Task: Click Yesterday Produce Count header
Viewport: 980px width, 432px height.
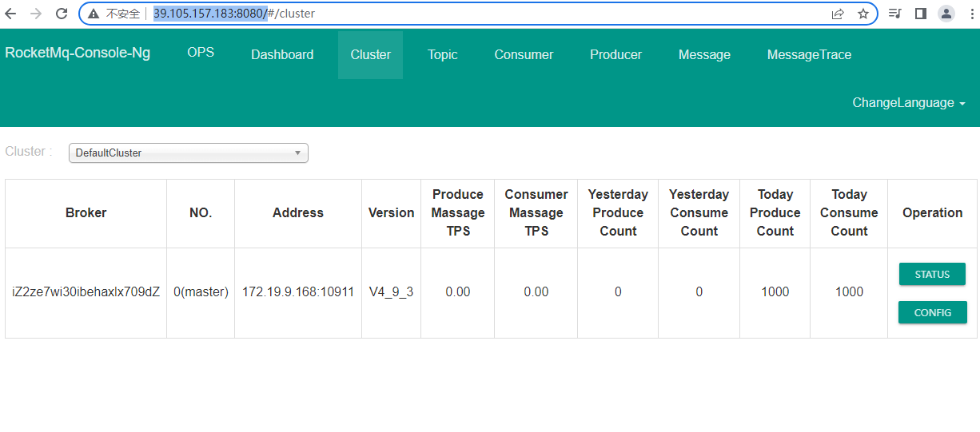Action: click(618, 212)
